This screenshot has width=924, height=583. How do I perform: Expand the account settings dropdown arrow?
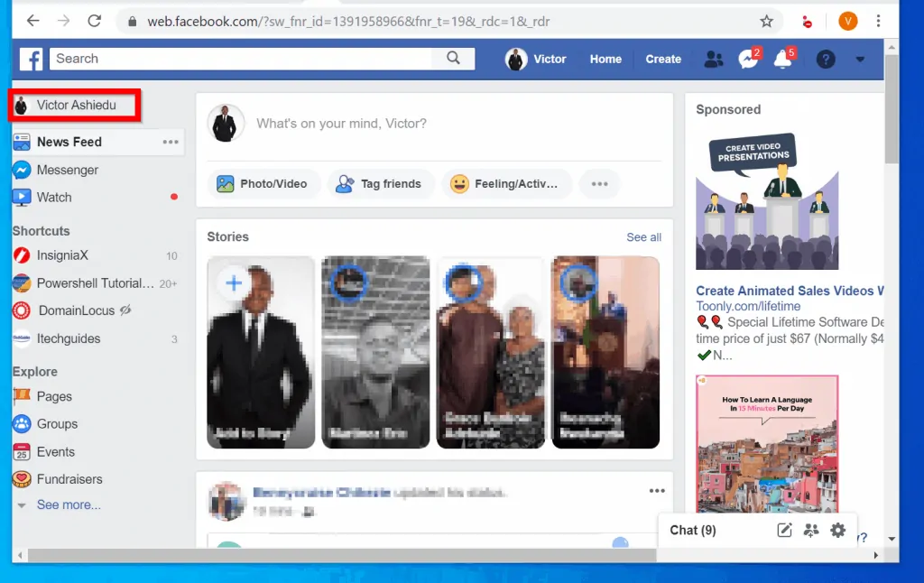pos(859,59)
